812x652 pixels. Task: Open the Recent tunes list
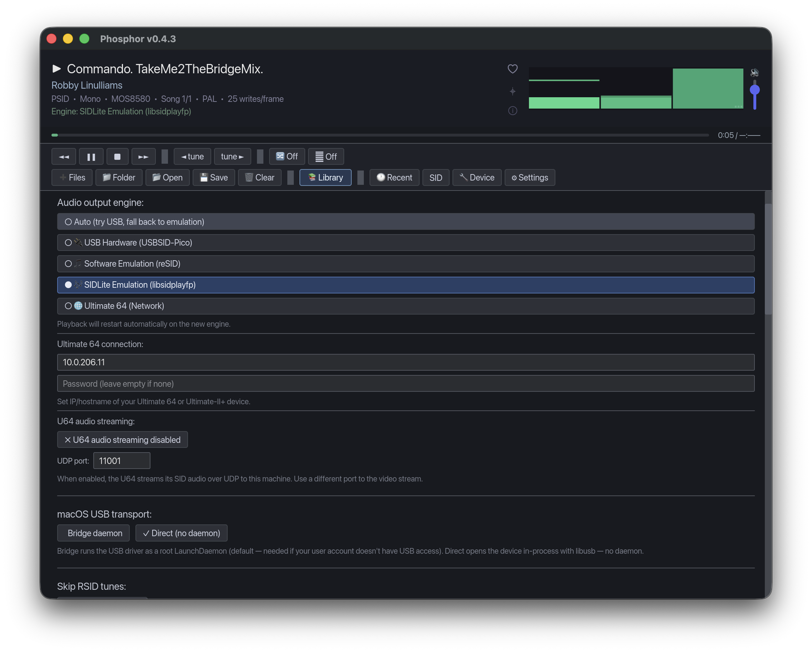coord(394,178)
